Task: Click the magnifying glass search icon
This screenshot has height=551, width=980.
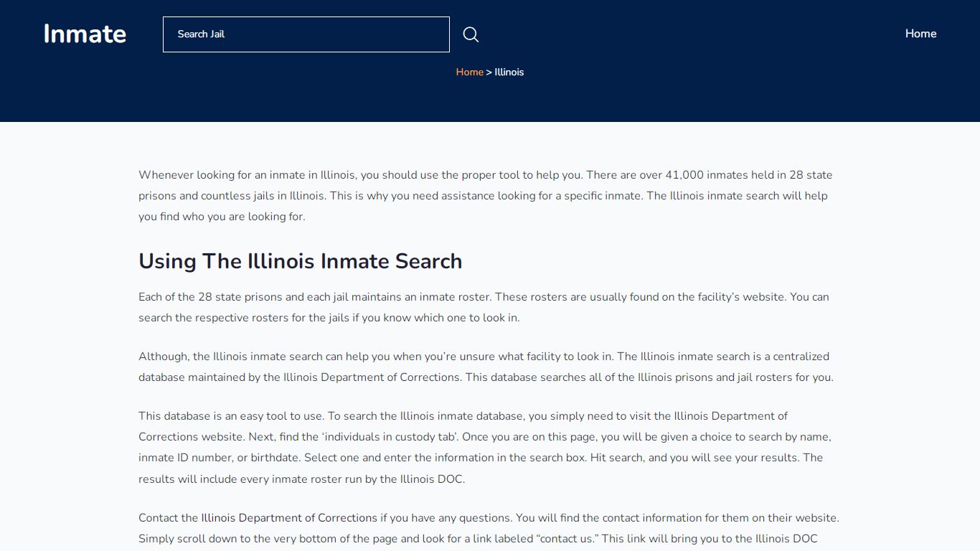Action: [471, 34]
